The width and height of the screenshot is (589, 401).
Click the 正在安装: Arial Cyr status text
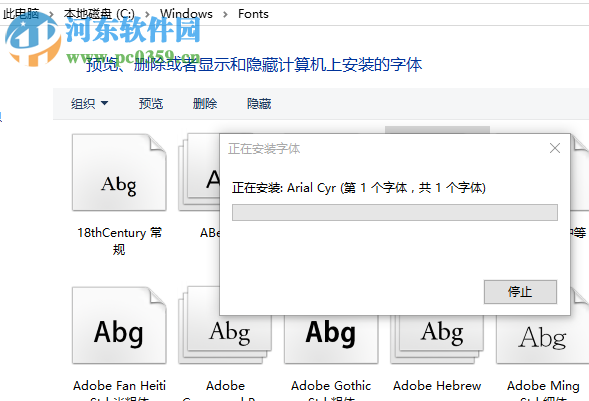(x=359, y=187)
